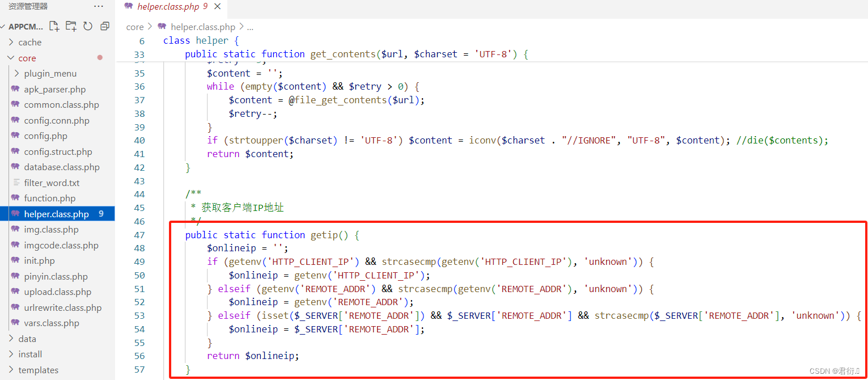Screen dimensions: 868x380
Task: Click the breadcrumb ellipsis segment
Action: (x=250, y=27)
